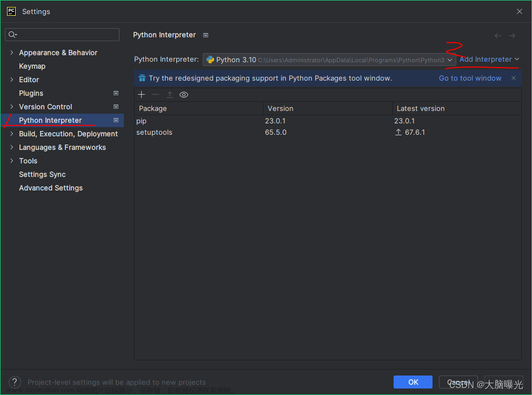
Task: Select Settings Sync in settings tree
Action: [x=42, y=174]
